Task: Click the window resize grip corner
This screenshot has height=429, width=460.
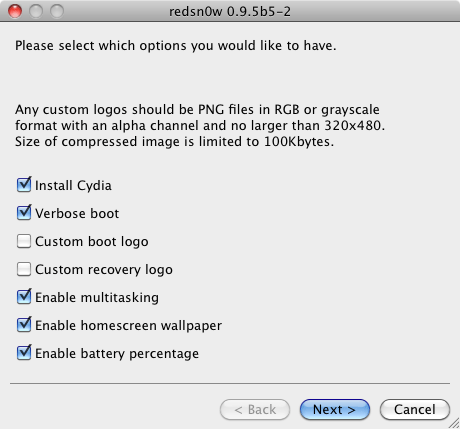Action: pyautogui.click(x=454, y=423)
